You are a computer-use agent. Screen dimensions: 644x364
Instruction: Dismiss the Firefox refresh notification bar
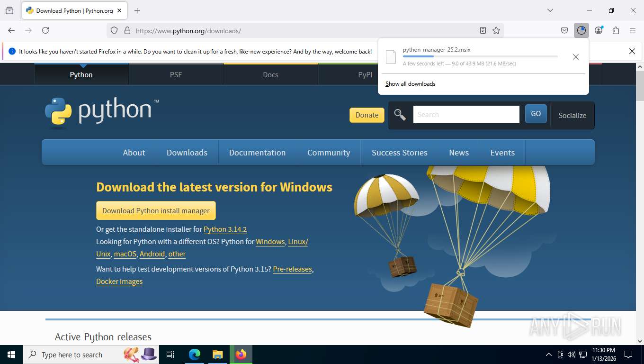tap(632, 51)
